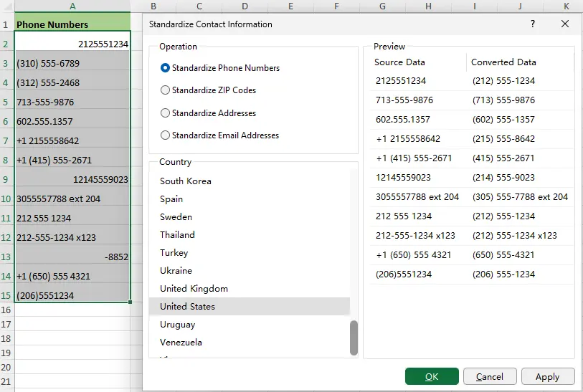The image size is (583, 392).
Task: Cancel the dialog
Action: [490, 376]
